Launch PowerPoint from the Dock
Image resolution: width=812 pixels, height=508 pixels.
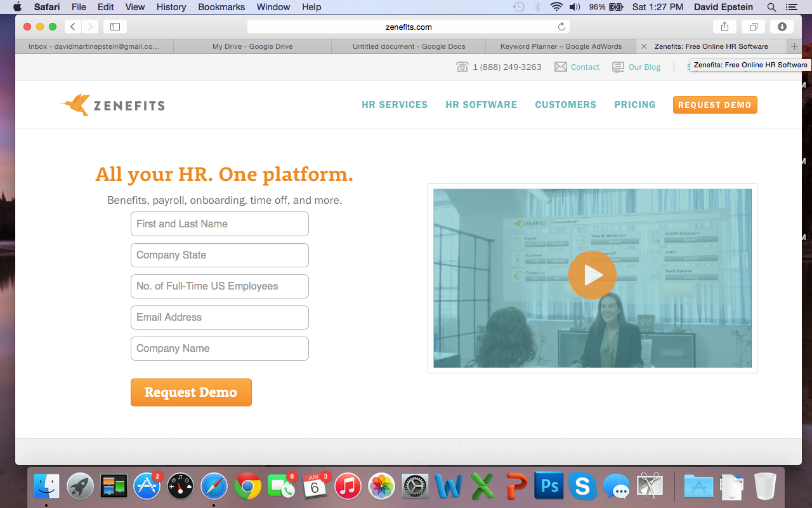(x=516, y=487)
